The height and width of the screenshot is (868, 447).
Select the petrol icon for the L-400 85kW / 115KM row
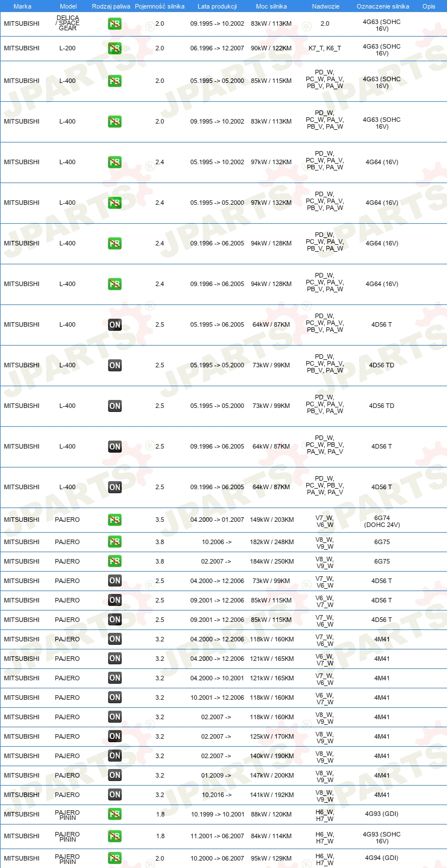(x=114, y=81)
